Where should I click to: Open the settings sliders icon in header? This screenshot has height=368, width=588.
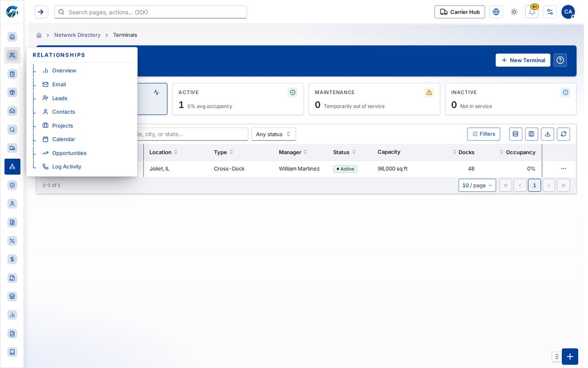(x=550, y=12)
